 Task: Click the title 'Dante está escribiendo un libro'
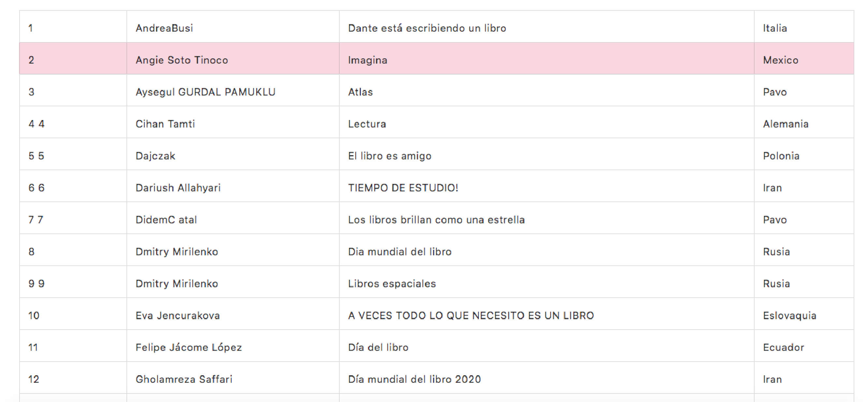point(427,28)
